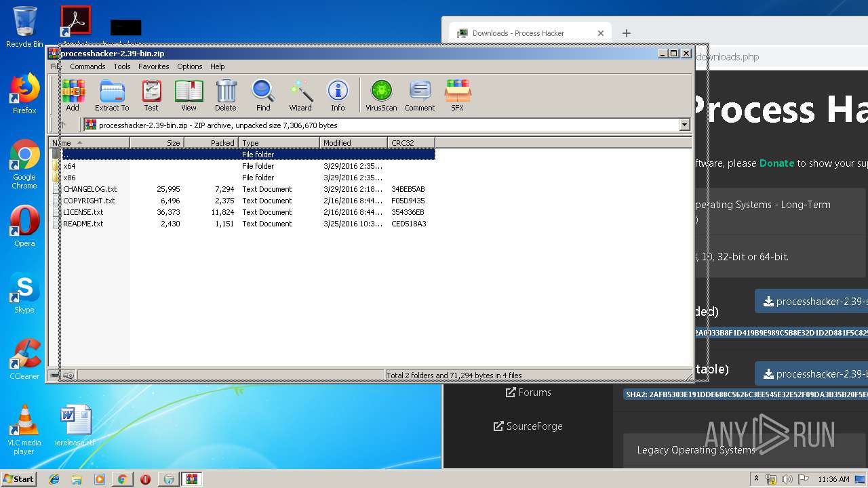Select the parent folder '..' row
Screen dimensions: 868x488
(243, 155)
